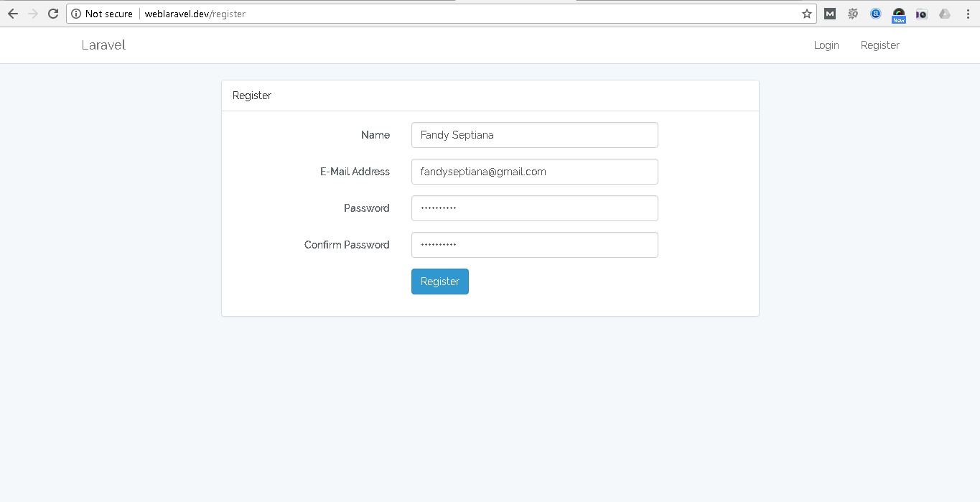Reload the register page

pyautogui.click(x=52, y=13)
